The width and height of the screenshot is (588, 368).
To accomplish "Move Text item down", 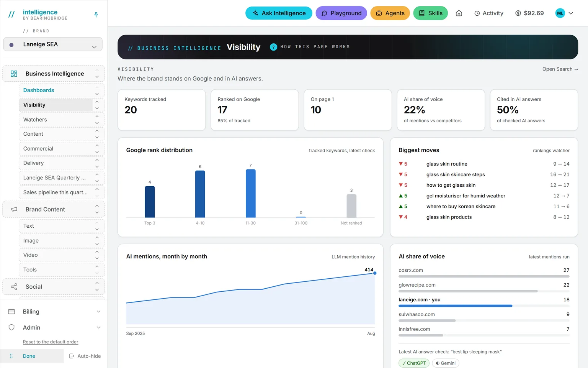I will click(97, 229).
